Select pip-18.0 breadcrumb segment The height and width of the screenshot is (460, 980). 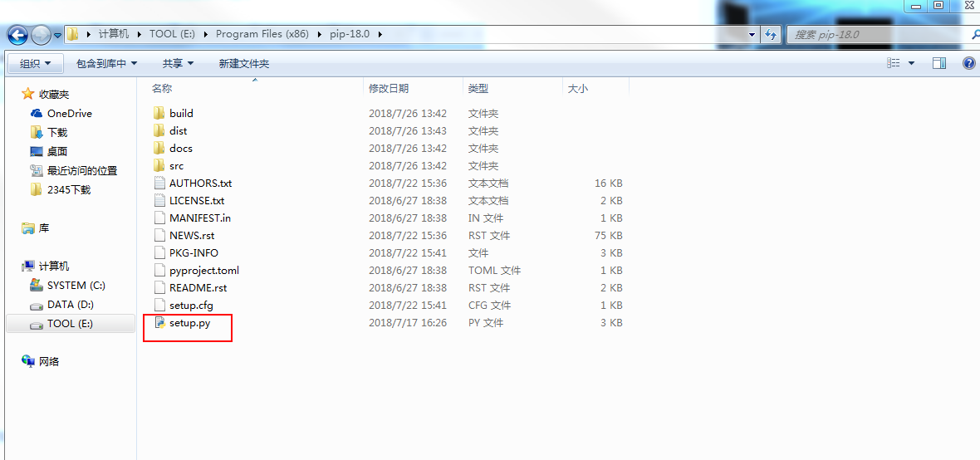(x=350, y=34)
